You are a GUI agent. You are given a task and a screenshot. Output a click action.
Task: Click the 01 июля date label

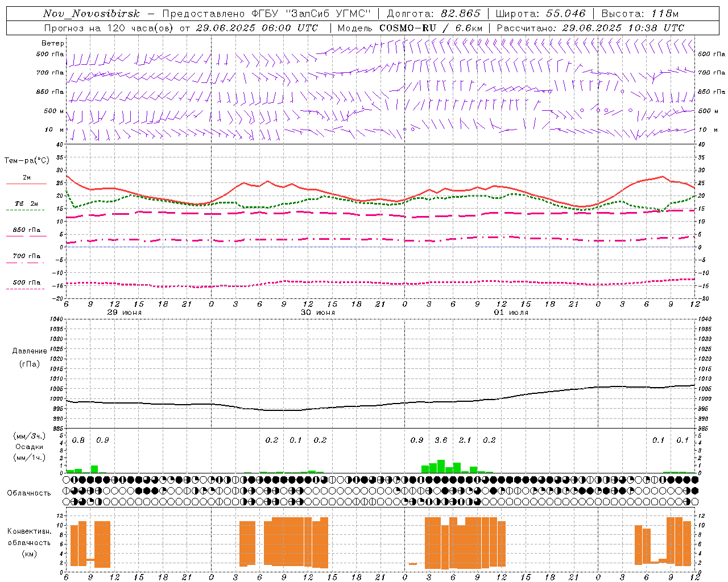[511, 313]
